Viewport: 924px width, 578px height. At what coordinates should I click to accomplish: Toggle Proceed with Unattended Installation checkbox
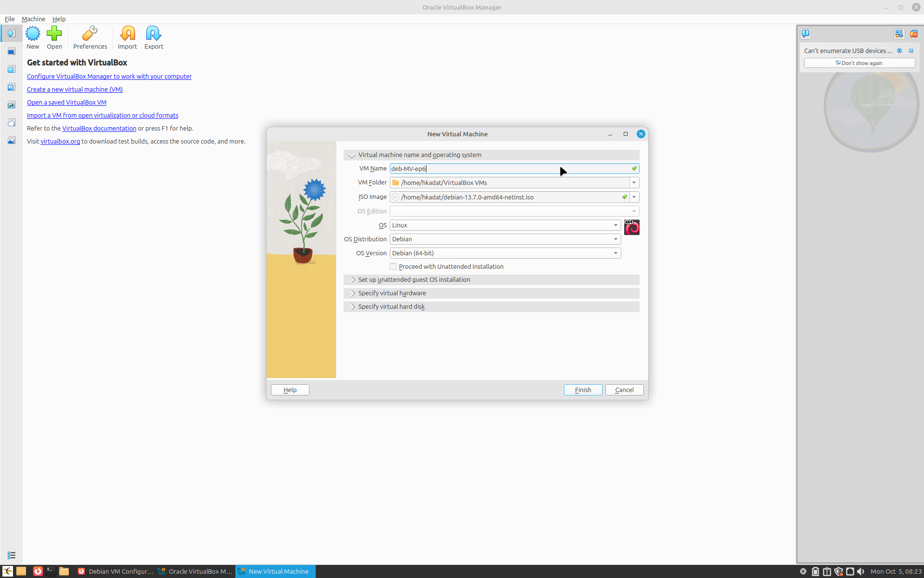point(393,266)
